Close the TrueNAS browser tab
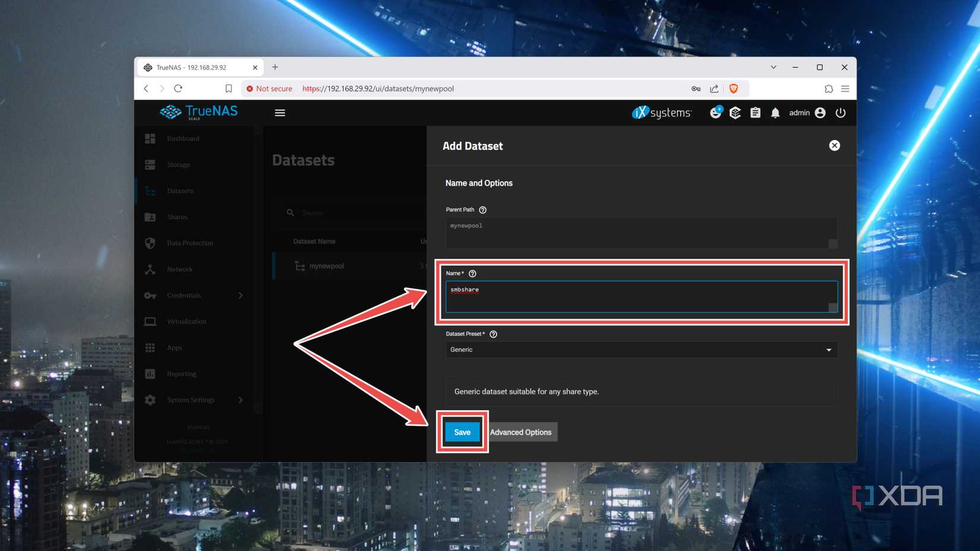Image resolution: width=980 pixels, height=551 pixels. (255, 67)
